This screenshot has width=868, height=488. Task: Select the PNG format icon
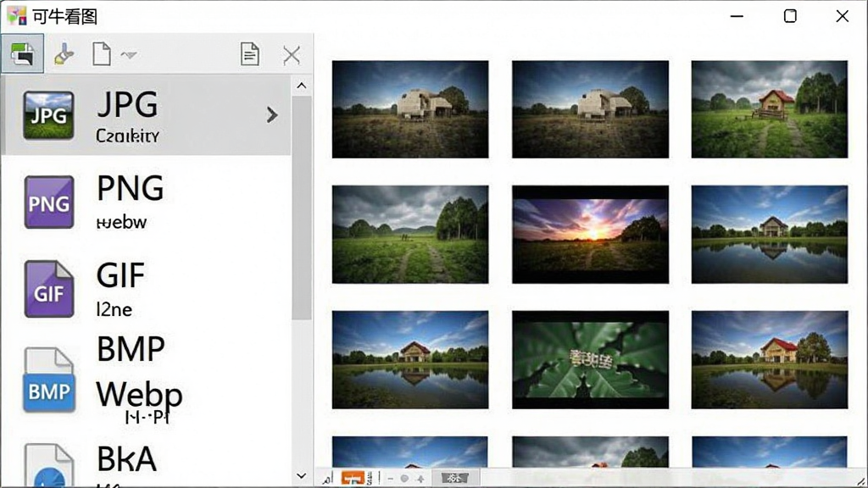pyautogui.click(x=48, y=202)
